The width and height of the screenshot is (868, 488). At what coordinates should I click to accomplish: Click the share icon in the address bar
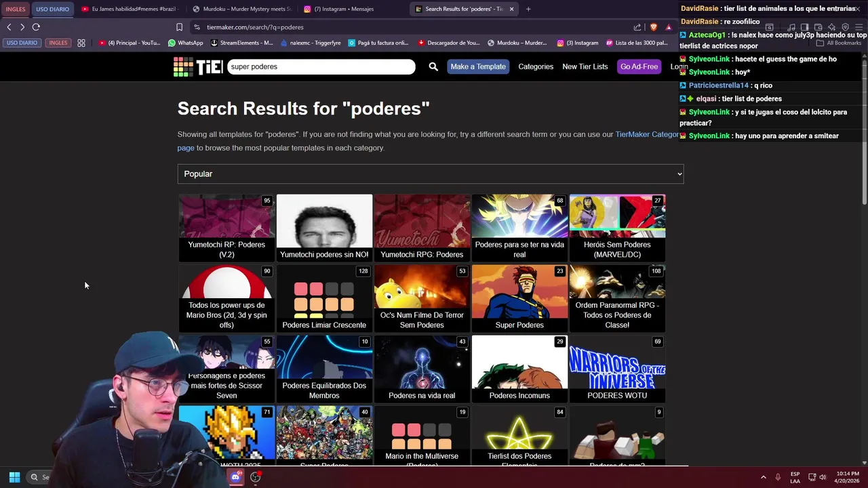tap(637, 27)
